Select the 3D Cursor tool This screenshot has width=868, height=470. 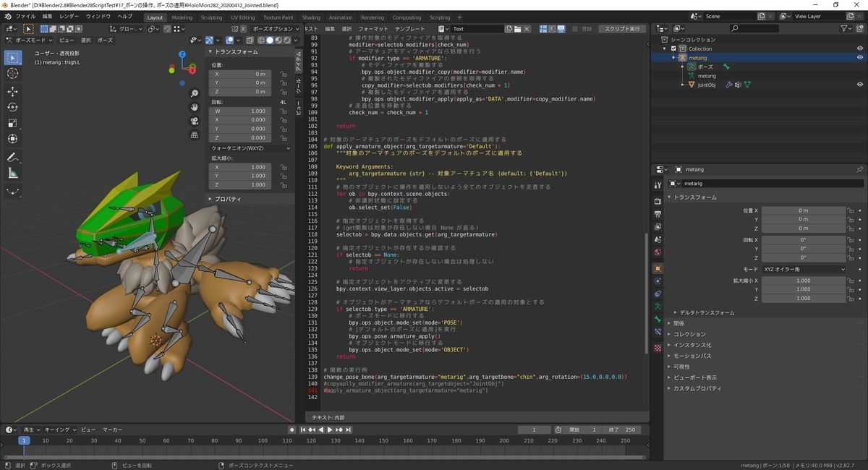[x=13, y=74]
